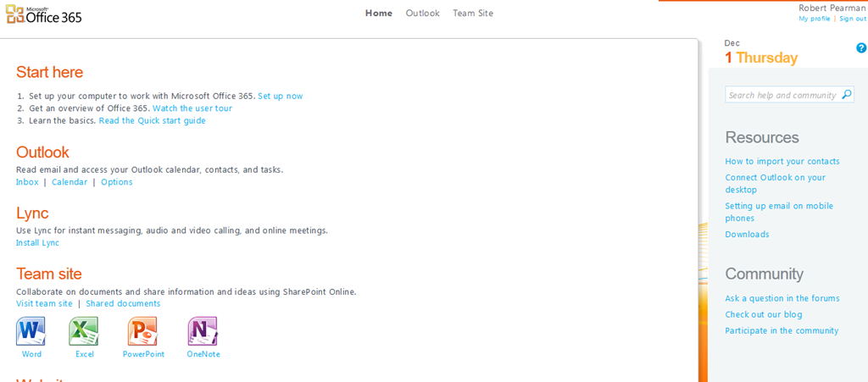Image resolution: width=868 pixels, height=382 pixels.
Task: Open the Outlook Calendar link
Action: 70,182
